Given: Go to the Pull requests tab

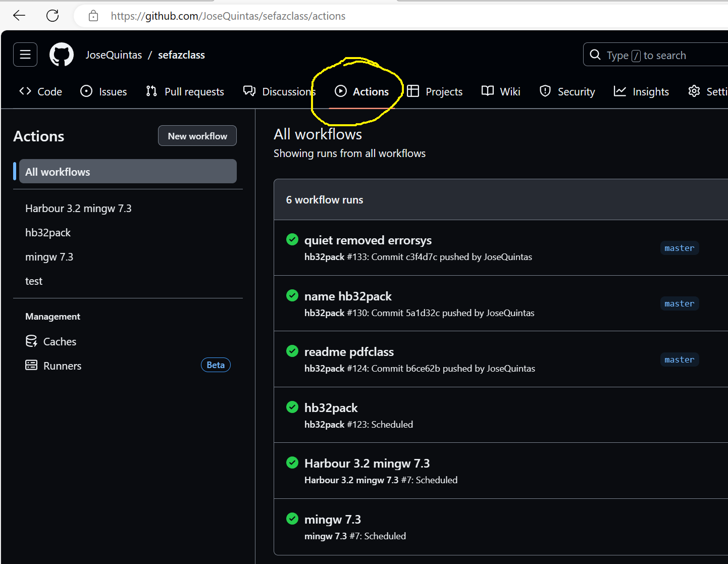Looking at the screenshot, I should [185, 91].
